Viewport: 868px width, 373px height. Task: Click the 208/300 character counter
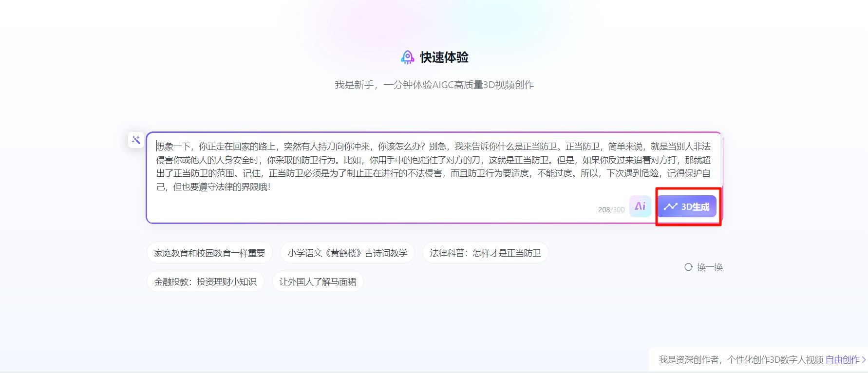point(611,209)
